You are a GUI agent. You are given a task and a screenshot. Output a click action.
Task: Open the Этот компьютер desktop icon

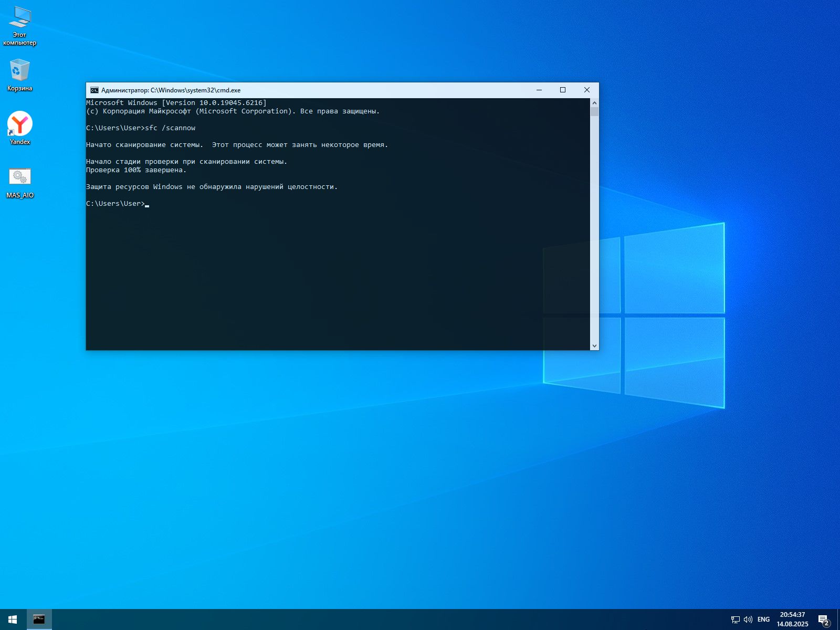coord(20,26)
